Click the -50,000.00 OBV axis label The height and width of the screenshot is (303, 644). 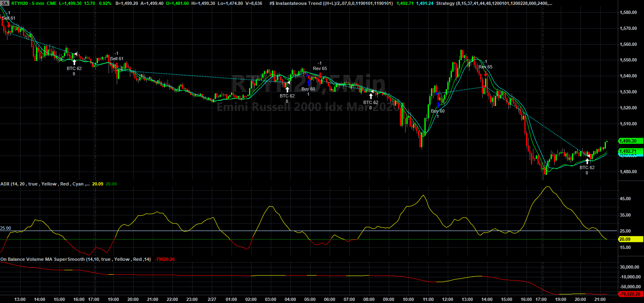click(x=630, y=287)
